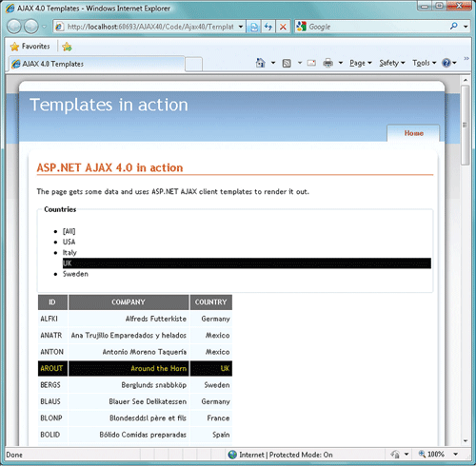Screen dimensions: 476x466
Task: Click the Refresh page icon
Action: tap(268, 27)
